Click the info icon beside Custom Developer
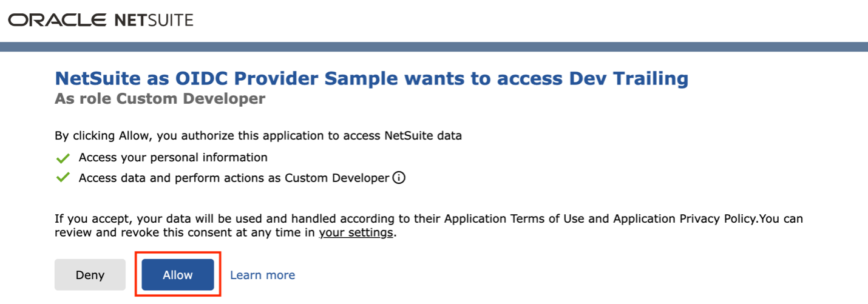Image resolution: width=868 pixels, height=304 pixels. 399,178
